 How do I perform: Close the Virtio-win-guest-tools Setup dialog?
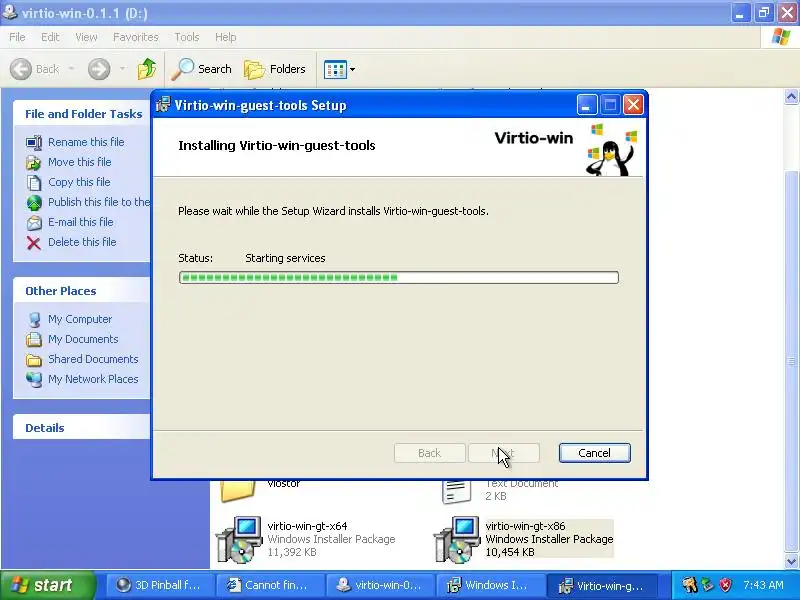[634, 105]
